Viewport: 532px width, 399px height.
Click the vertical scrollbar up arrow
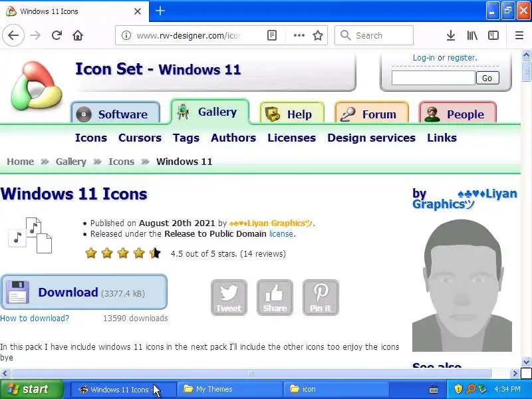[x=526, y=55]
